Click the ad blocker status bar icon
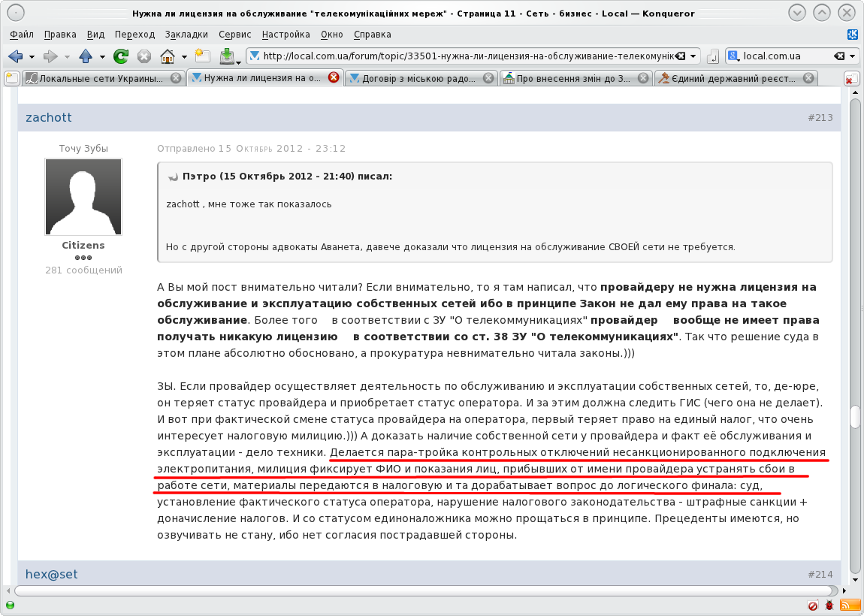Viewport: 864px width, 616px height. click(813, 605)
